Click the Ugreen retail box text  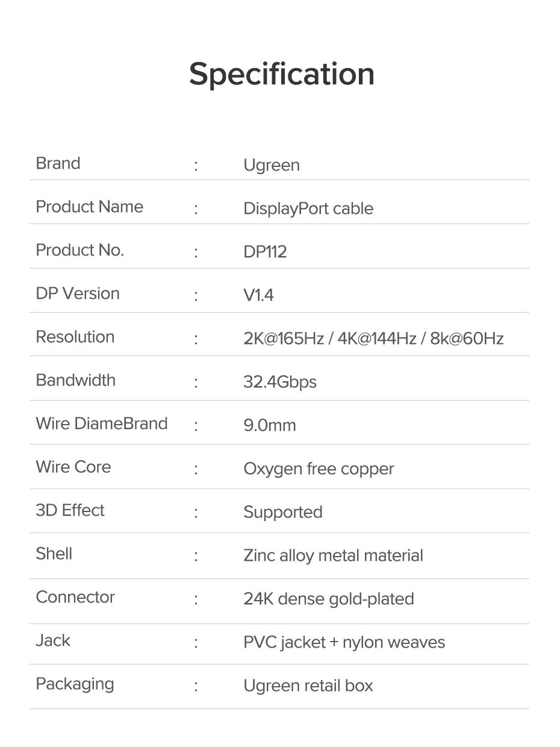pos(308,686)
